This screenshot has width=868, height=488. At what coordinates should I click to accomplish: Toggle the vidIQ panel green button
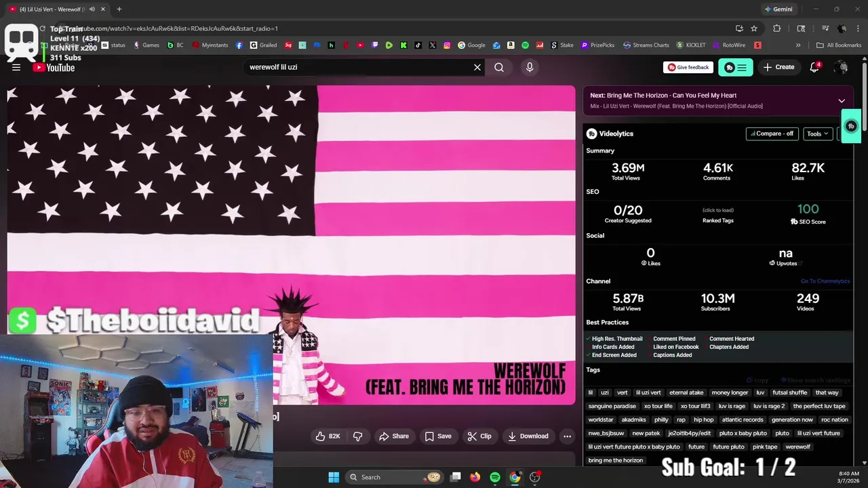tap(736, 67)
